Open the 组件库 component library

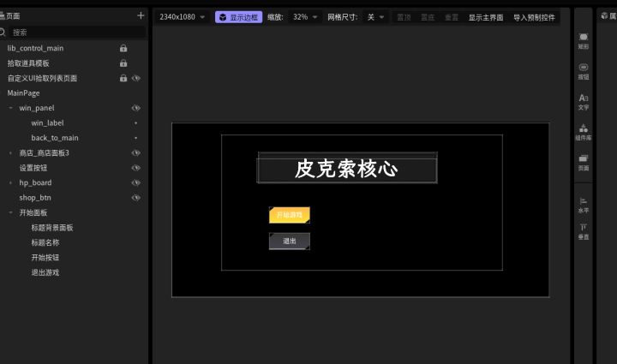click(x=584, y=131)
